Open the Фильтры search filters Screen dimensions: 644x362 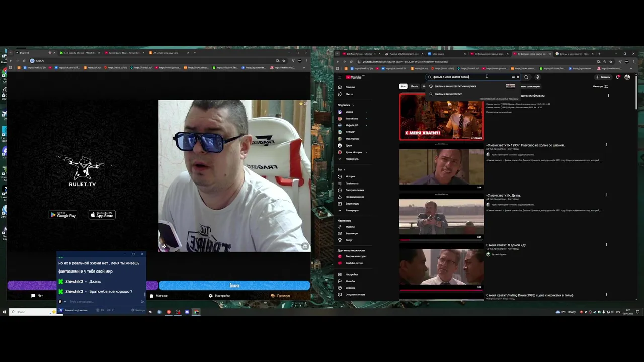click(600, 86)
